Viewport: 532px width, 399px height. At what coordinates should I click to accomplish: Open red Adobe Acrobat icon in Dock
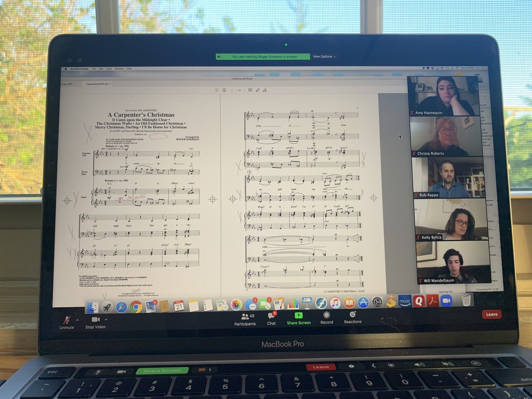(433, 301)
